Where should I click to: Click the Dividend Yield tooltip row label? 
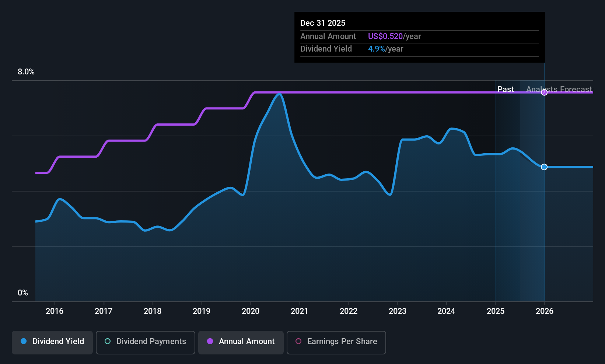(x=326, y=49)
